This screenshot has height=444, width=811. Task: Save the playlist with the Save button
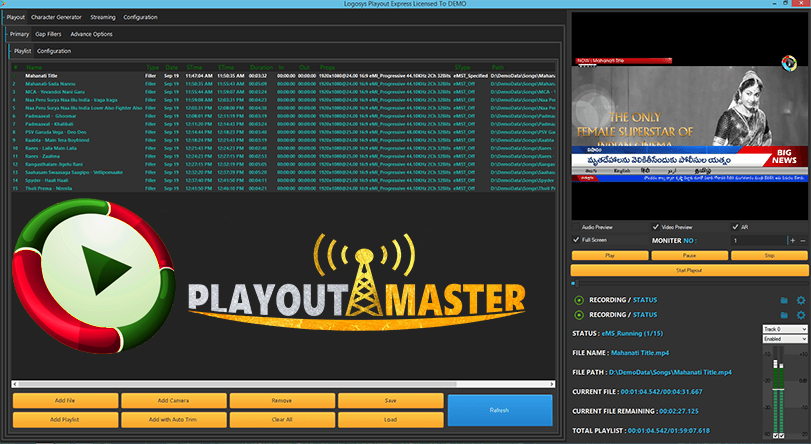pyautogui.click(x=391, y=401)
